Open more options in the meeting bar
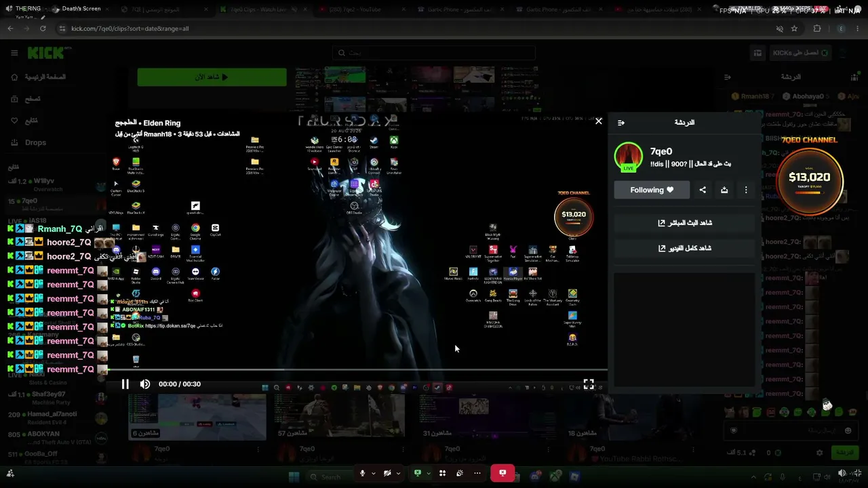 pyautogui.click(x=477, y=473)
